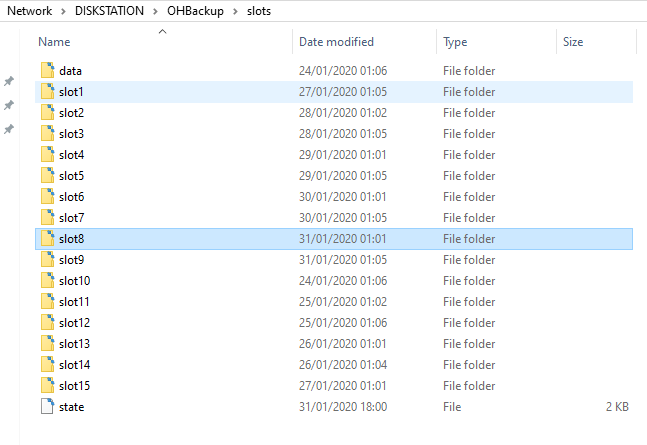Click the data folder icon
Screen dimensions: 647x445
pyautogui.click(x=48, y=71)
